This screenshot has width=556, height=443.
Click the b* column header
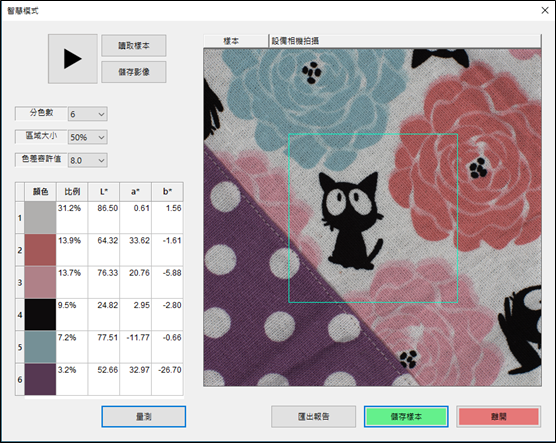coord(167,192)
